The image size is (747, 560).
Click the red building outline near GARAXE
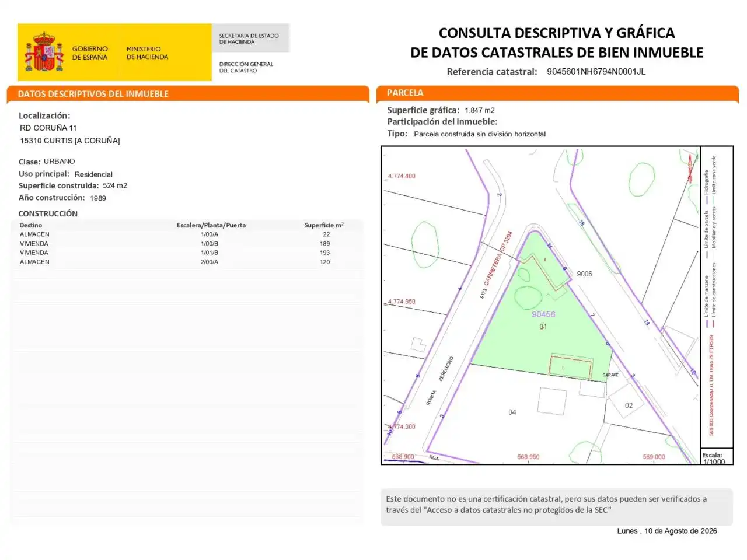pos(571,367)
